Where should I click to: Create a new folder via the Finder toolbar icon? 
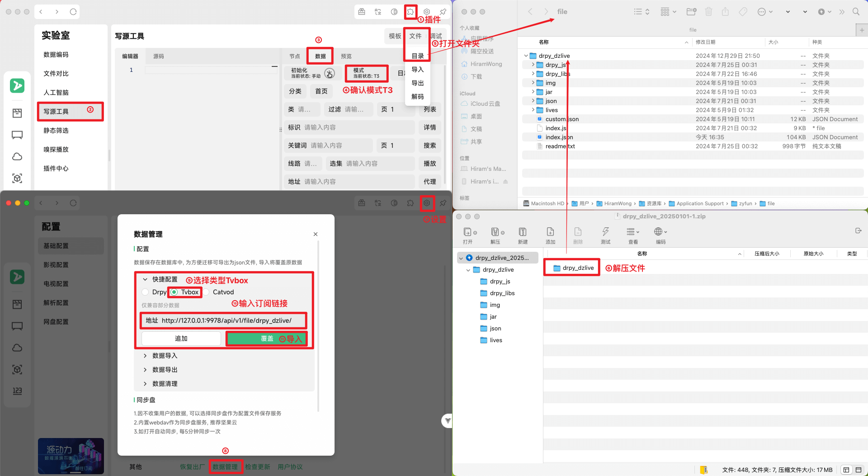click(x=691, y=12)
